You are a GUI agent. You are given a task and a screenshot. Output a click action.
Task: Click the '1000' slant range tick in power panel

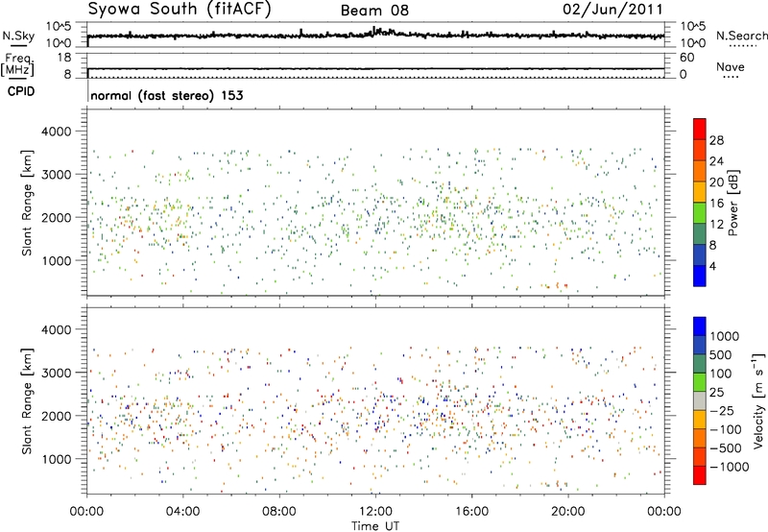[x=57, y=260]
